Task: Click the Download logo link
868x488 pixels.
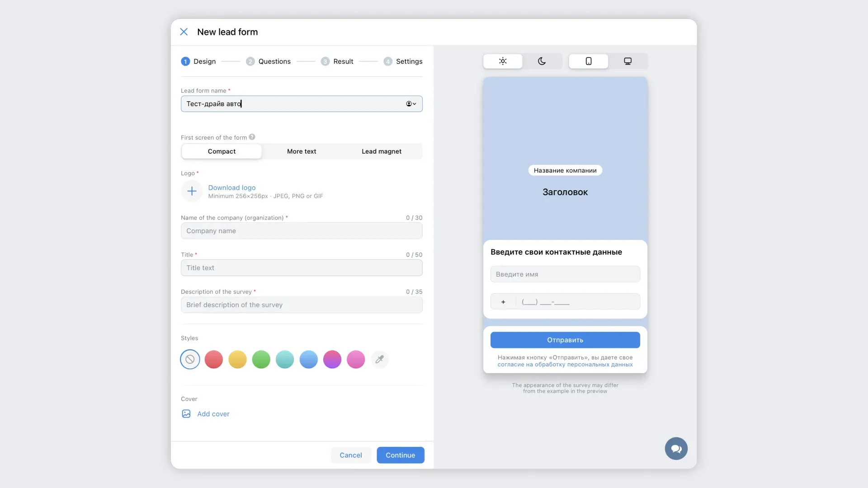Action: click(x=231, y=188)
